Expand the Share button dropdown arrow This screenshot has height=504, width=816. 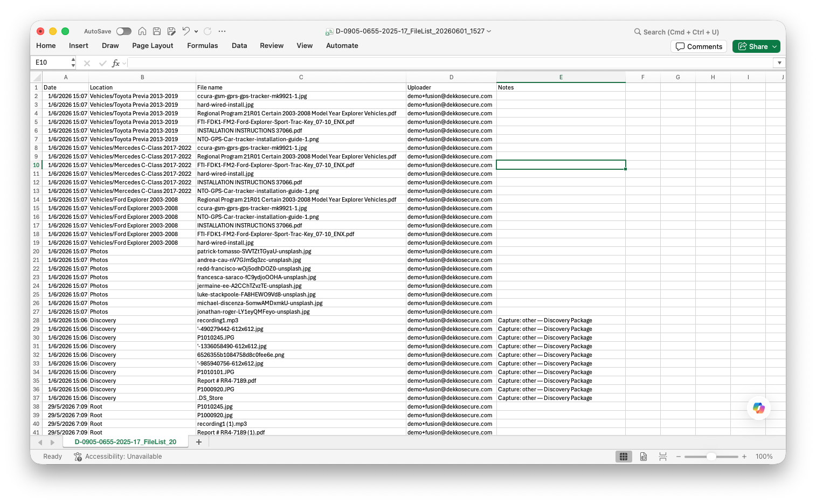pos(774,46)
